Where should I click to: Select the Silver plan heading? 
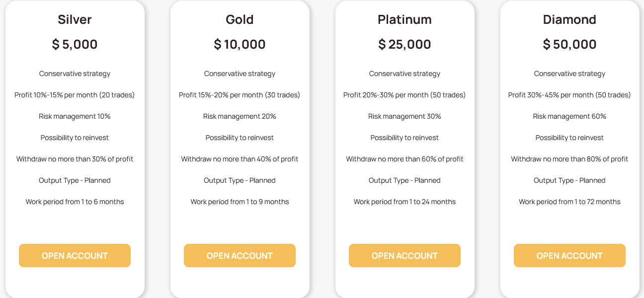(x=75, y=19)
